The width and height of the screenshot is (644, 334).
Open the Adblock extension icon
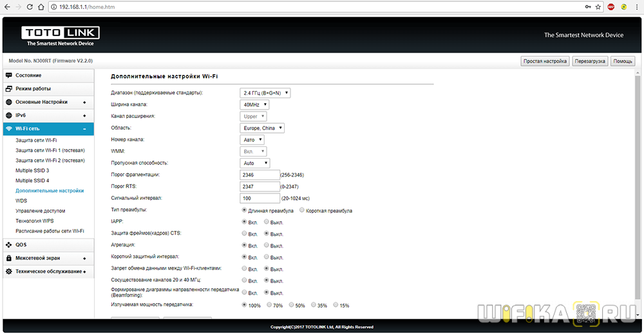611,6
